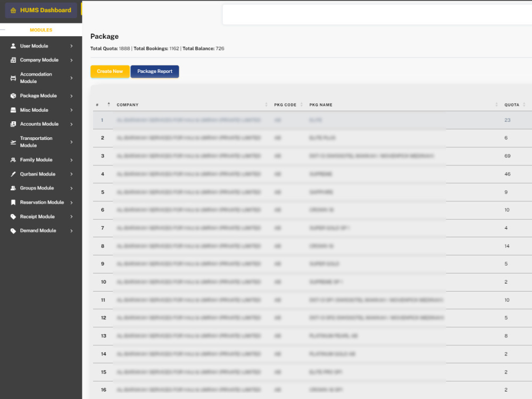Click the Family Module people icon
Screen dimensions: 532x399
(13, 160)
